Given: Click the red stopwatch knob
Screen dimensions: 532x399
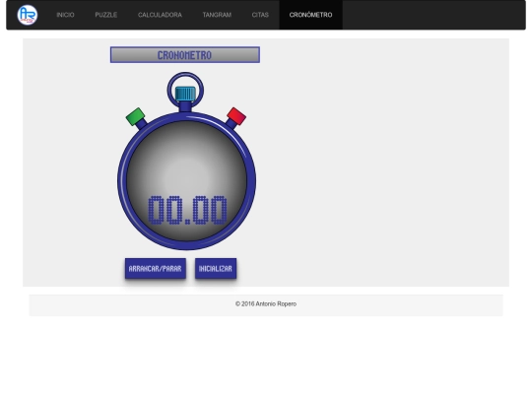Looking at the screenshot, I should [x=236, y=116].
